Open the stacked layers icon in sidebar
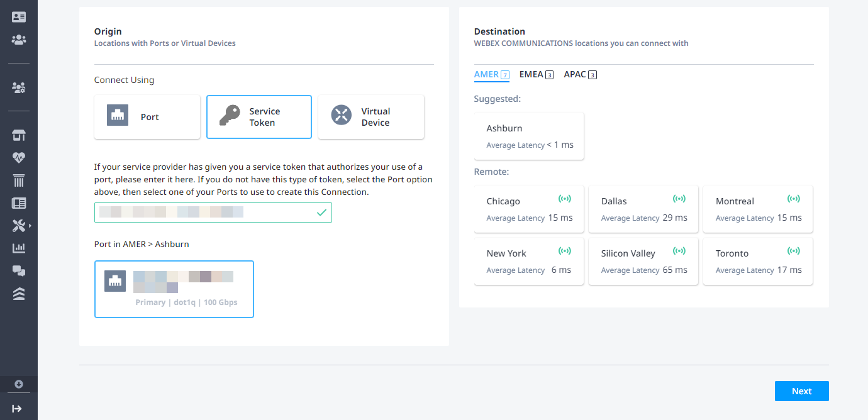 point(19,294)
